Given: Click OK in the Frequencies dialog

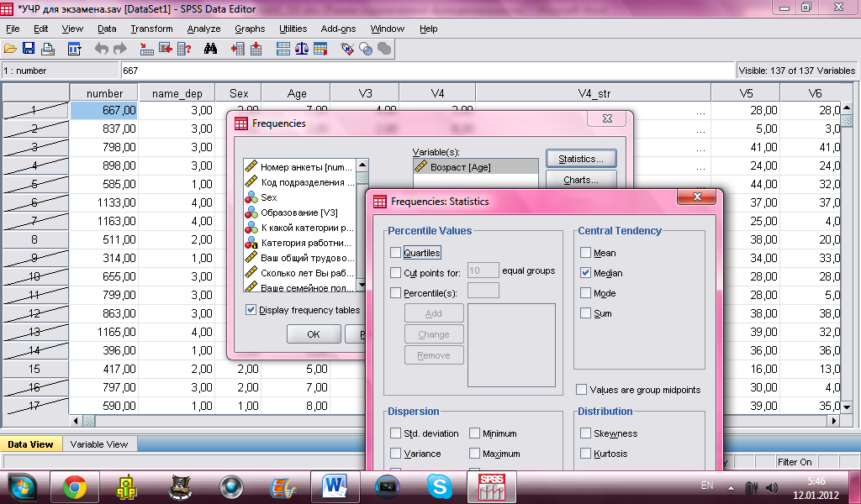Looking at the screenshot, I should (x=314, y=334).
